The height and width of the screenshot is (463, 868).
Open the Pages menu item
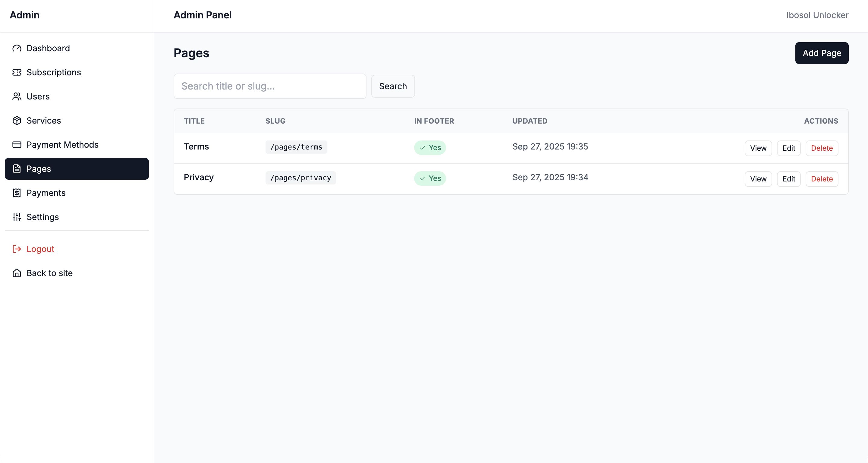tap(77, 169)
